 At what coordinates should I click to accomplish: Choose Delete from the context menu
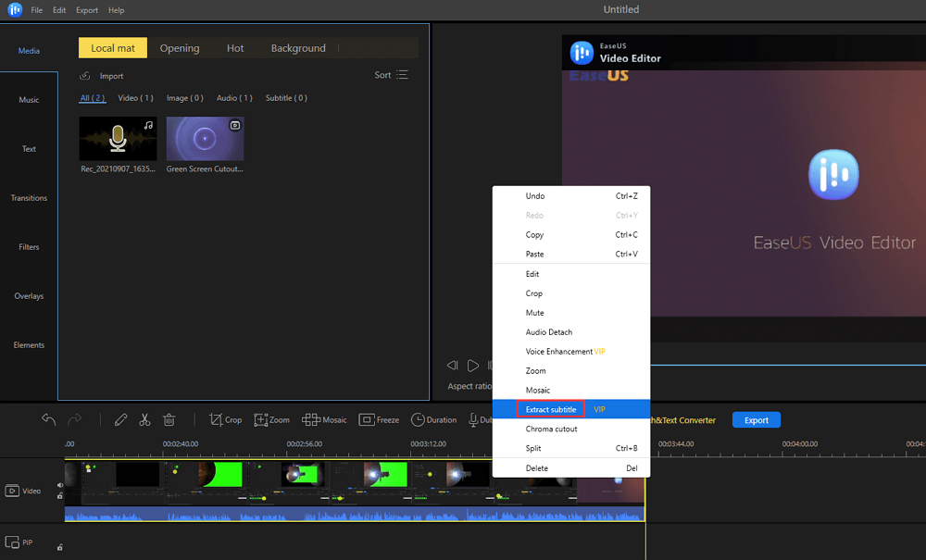(x=571, y=468)
